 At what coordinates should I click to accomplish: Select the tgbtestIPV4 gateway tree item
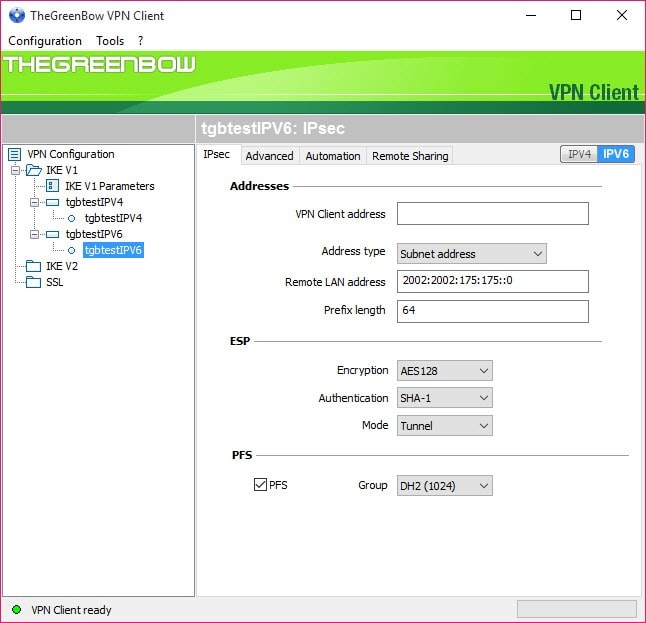coord(94,202)
